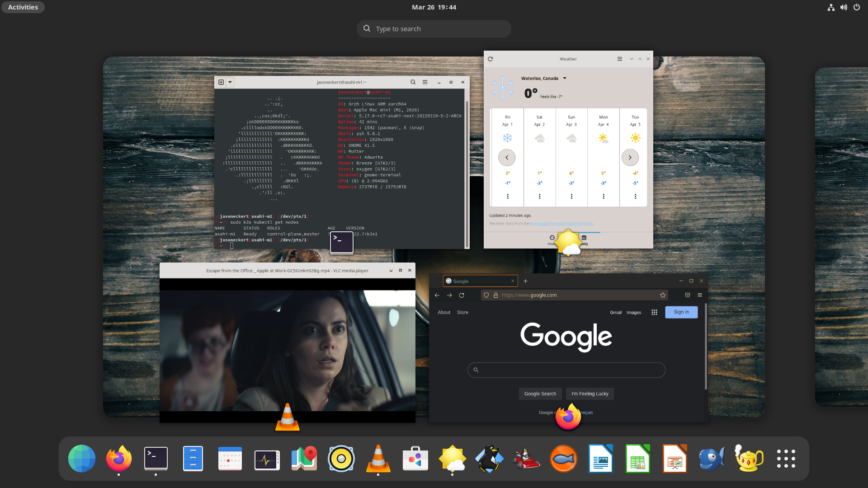The height and width of the screenshot is (488, 868).
Task: Click the Google Search button
Action: pyautogui.click(x=540, y=394)
